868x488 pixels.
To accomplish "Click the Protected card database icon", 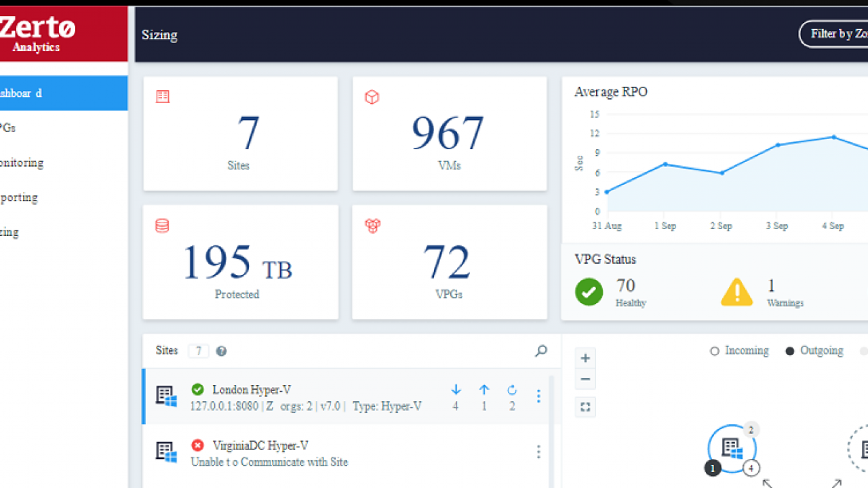I will [162, 226].
